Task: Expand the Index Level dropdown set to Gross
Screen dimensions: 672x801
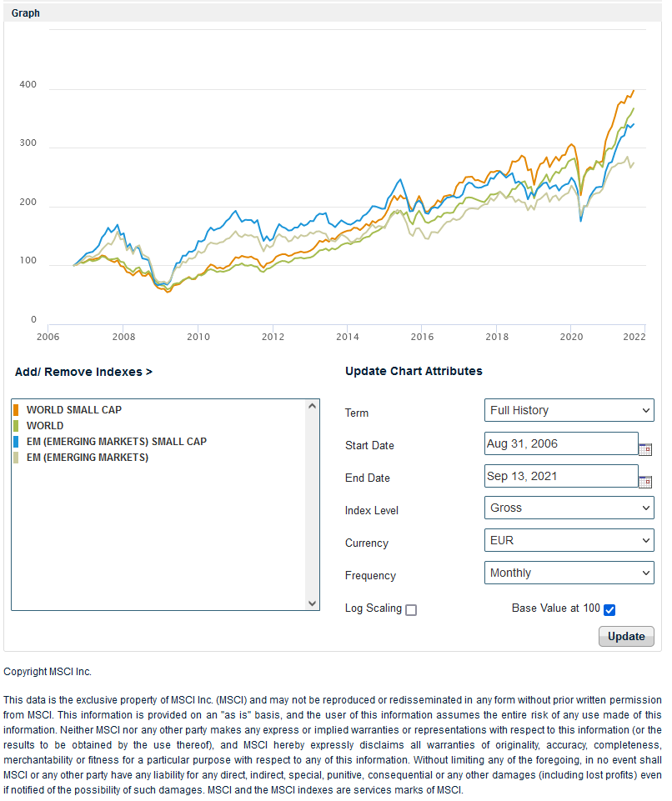Action: 569,508
